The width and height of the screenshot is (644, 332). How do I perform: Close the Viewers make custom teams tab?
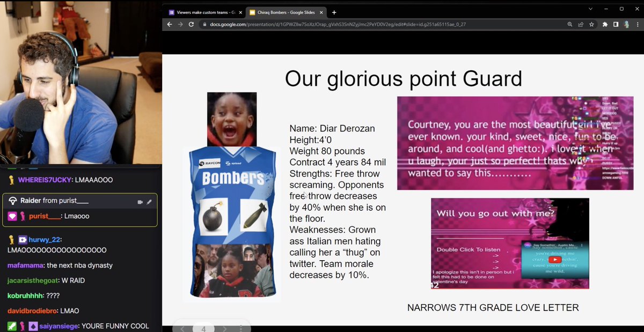pos(240,12)
